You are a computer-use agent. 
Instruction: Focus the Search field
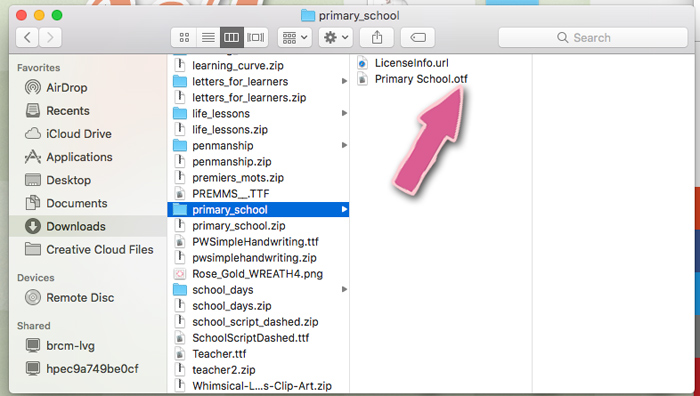coord(593,38)
